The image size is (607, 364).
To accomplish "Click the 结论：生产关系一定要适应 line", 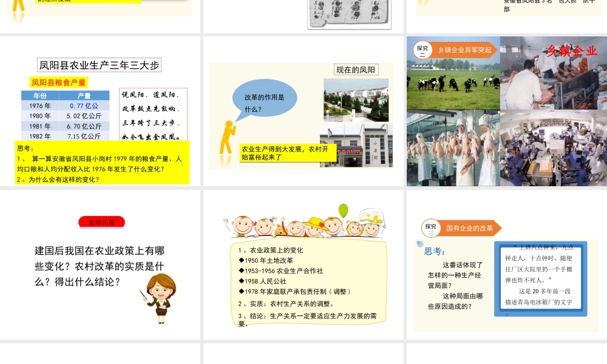I will pyautogui.click(x=307, y=319).
